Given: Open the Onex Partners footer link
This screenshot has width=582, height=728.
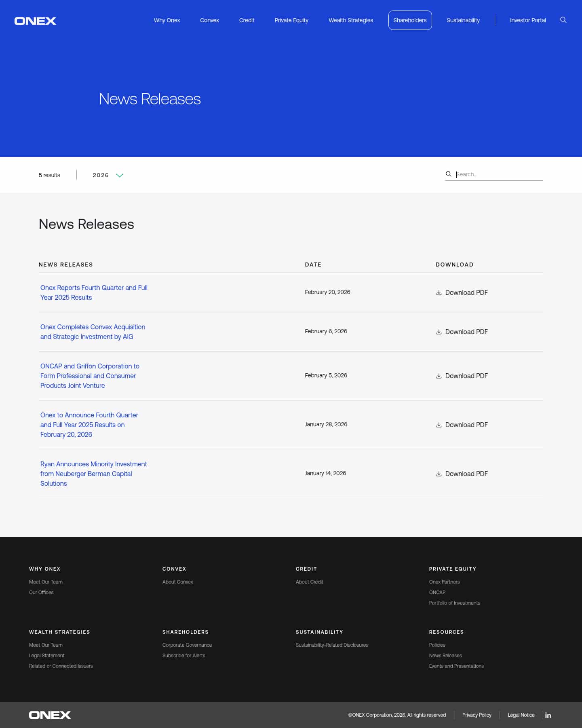Looking at the screenshot, I should [445, 582].
